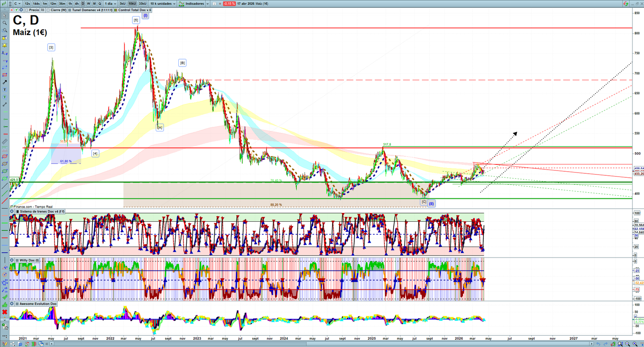Click the 35kU units button

142,4
